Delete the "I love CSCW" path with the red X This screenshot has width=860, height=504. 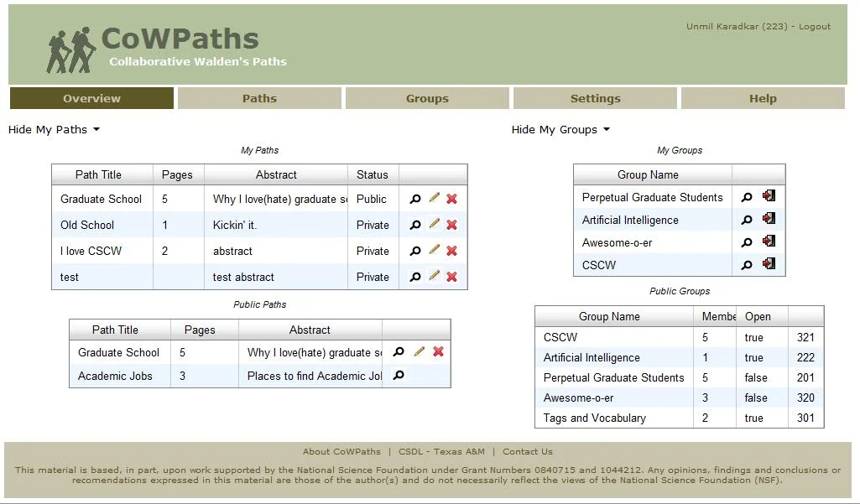tap(451, 250)
